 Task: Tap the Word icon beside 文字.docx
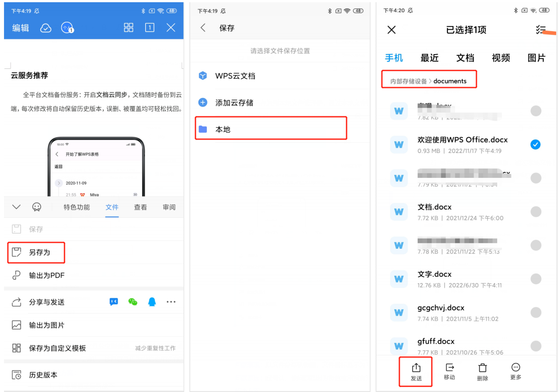pos(399,279)
